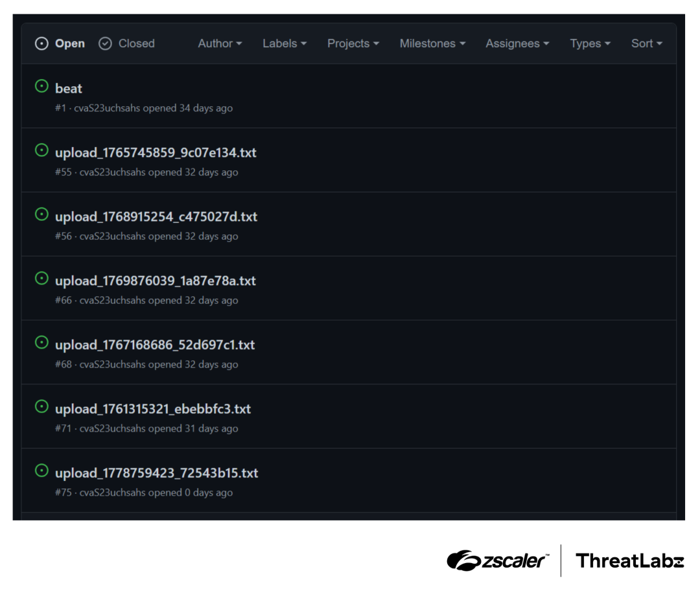This screenshot has height=591, width=700.
Task: Click open icon for upload_1761315321_ebebbfc3.txt issue
Action: (x=41, y=407)
